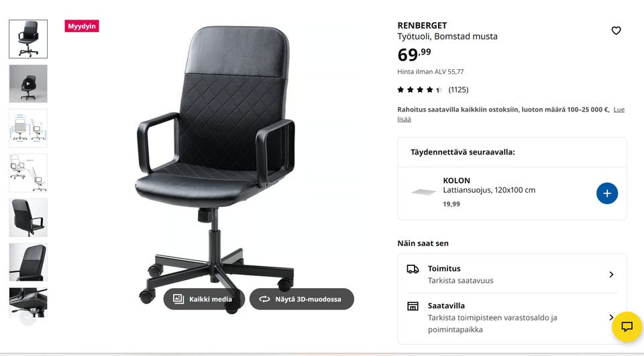Screen dimensions: 644x356
Task: Select the chair back view thumbnail
Action: [x=28, y=218]
